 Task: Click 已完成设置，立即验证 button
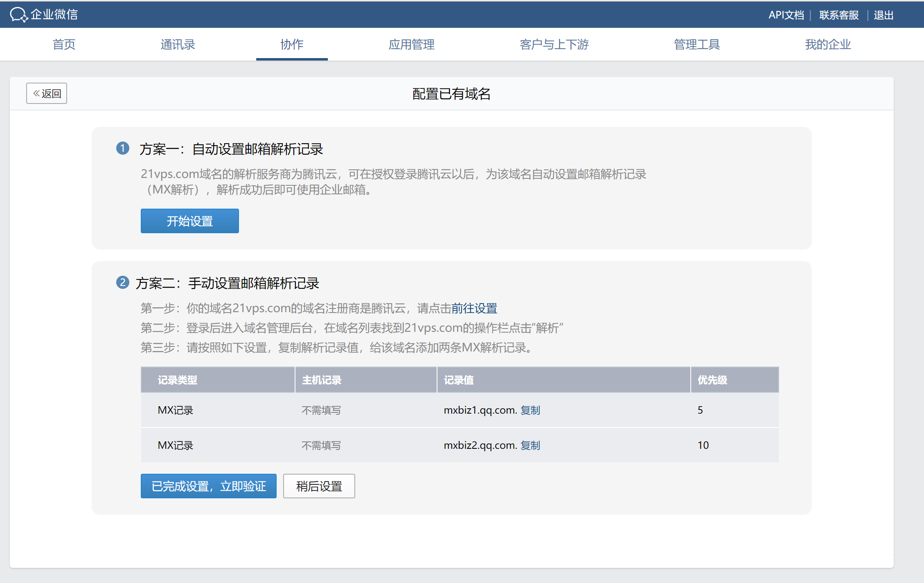coord(209,486)
